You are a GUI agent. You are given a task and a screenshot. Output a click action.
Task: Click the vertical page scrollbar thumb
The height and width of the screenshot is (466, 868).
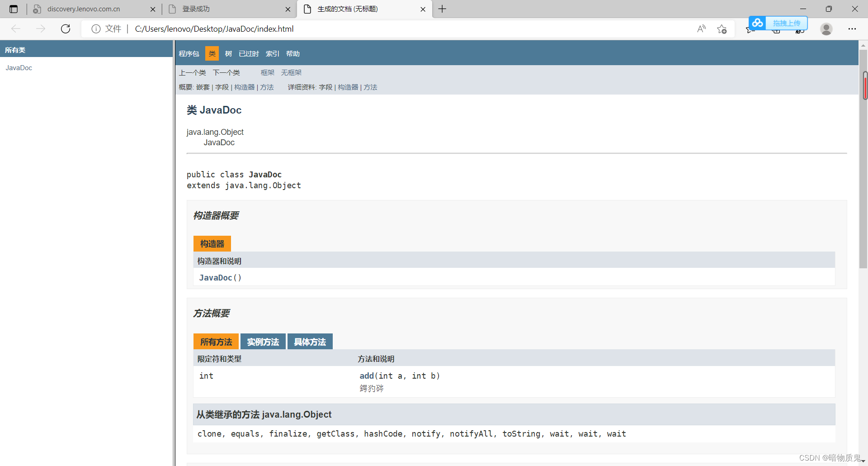(863, 158)
